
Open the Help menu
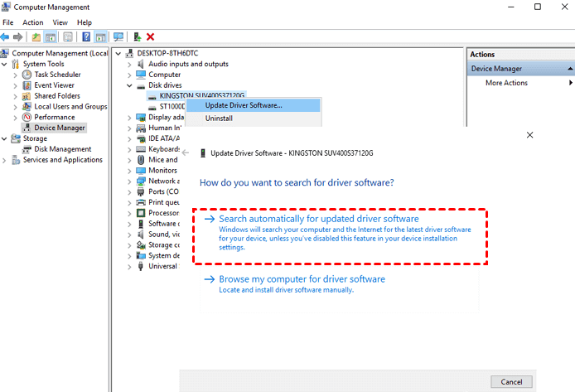85,22
